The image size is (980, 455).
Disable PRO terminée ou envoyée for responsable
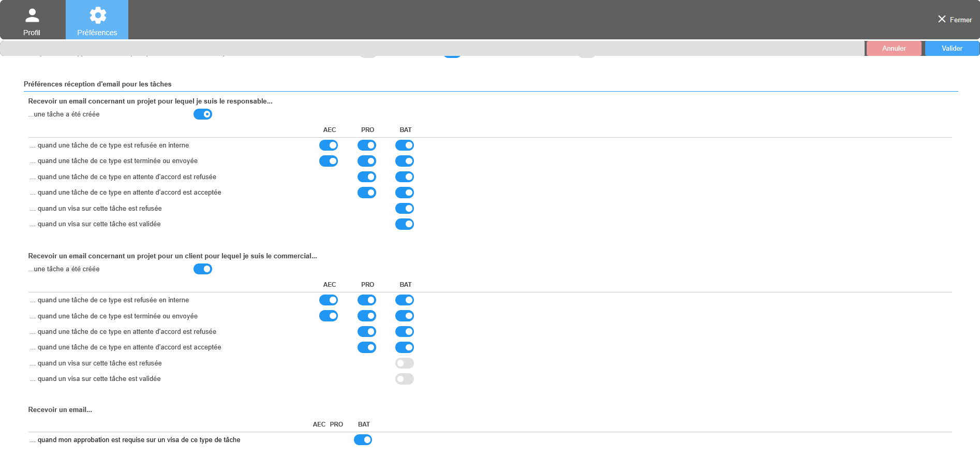[367, 161]
